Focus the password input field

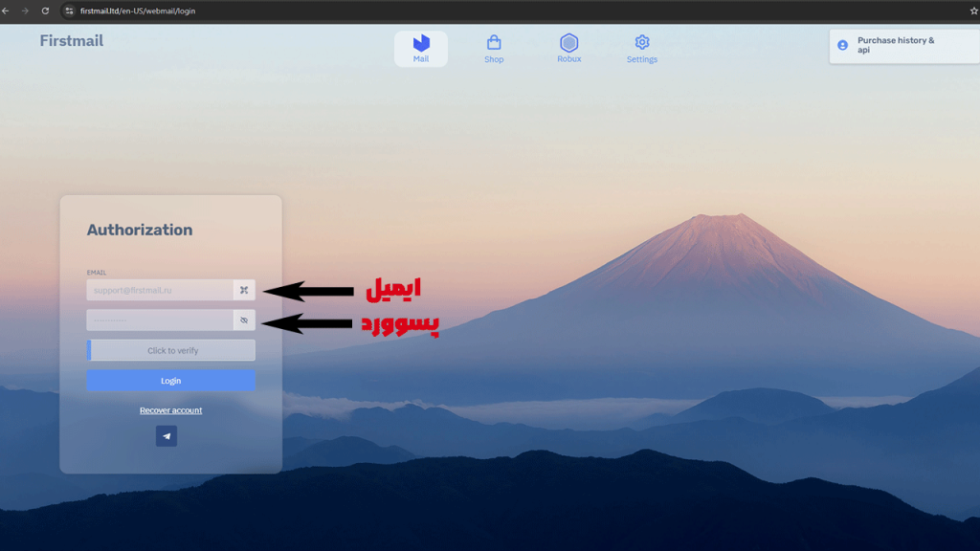point(160,320)
